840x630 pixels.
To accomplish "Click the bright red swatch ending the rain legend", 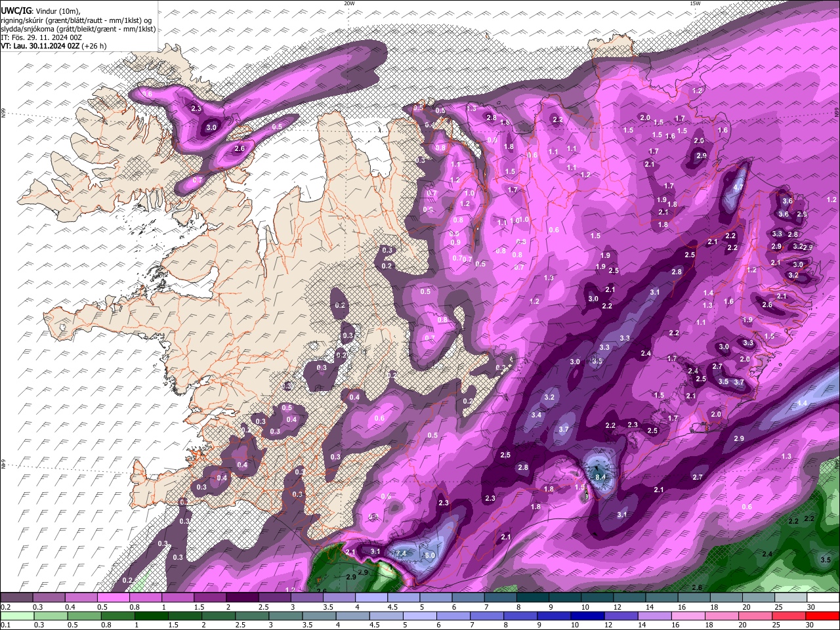I will coord(823,616).
